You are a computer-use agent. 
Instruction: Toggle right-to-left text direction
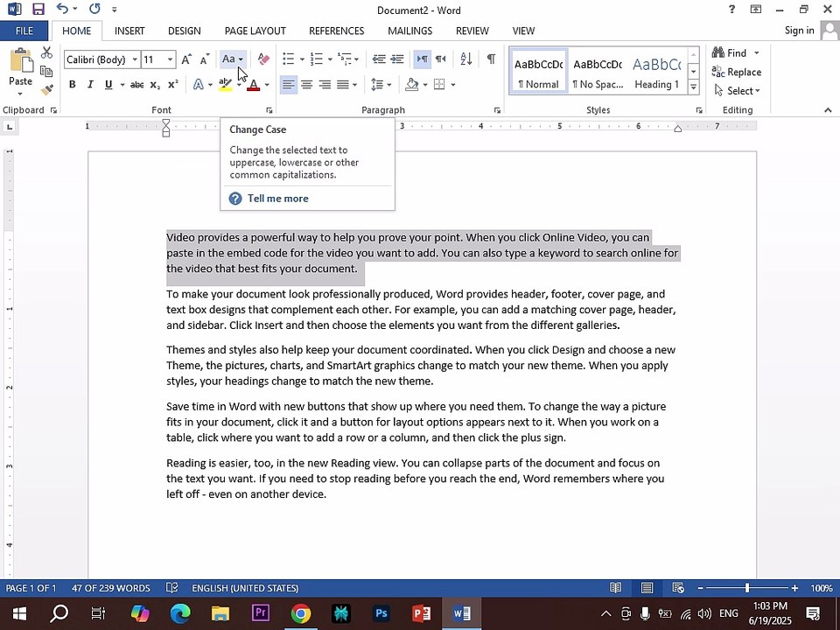(x=440, y=59)
